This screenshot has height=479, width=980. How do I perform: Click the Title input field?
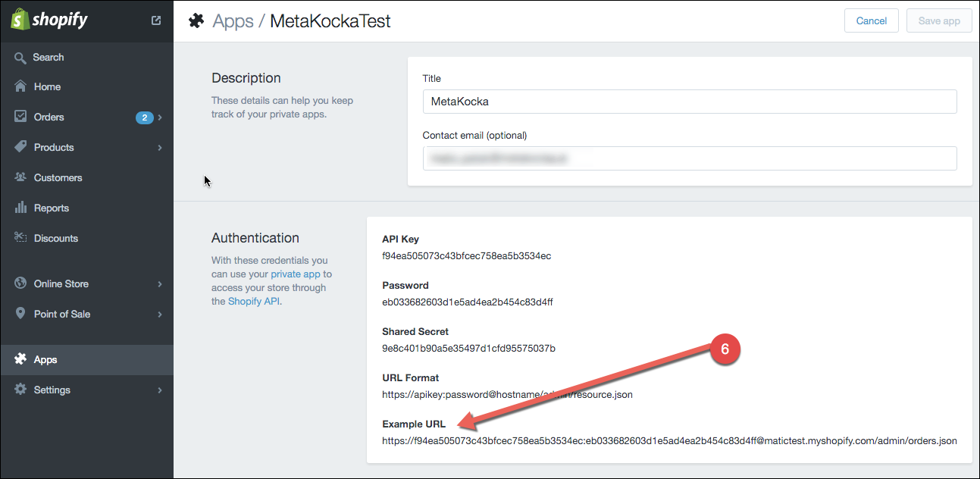tap(690, 101)
